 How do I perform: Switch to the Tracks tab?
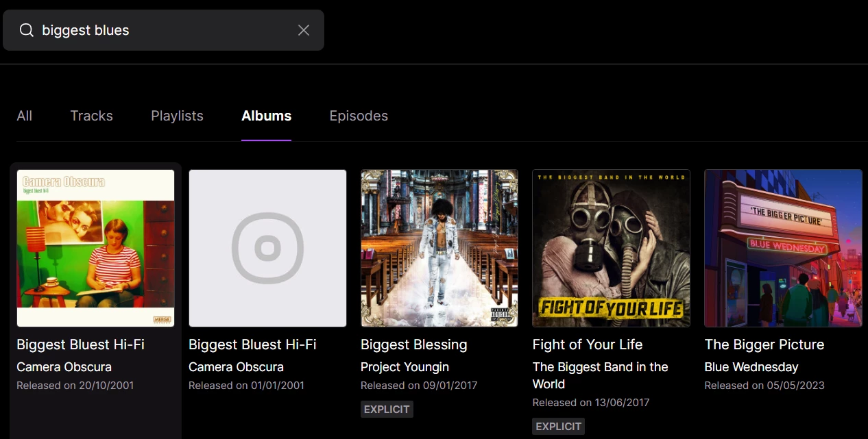(91, 116)
